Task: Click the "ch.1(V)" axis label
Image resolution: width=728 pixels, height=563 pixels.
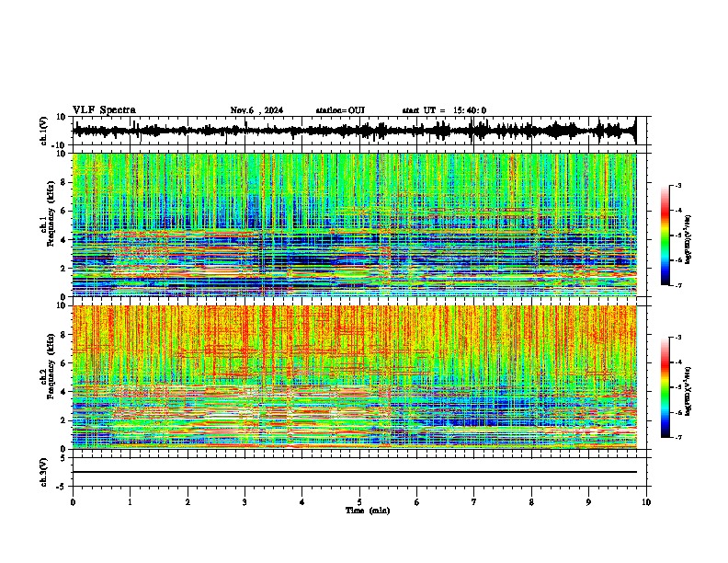Action: tap(44, 131)
